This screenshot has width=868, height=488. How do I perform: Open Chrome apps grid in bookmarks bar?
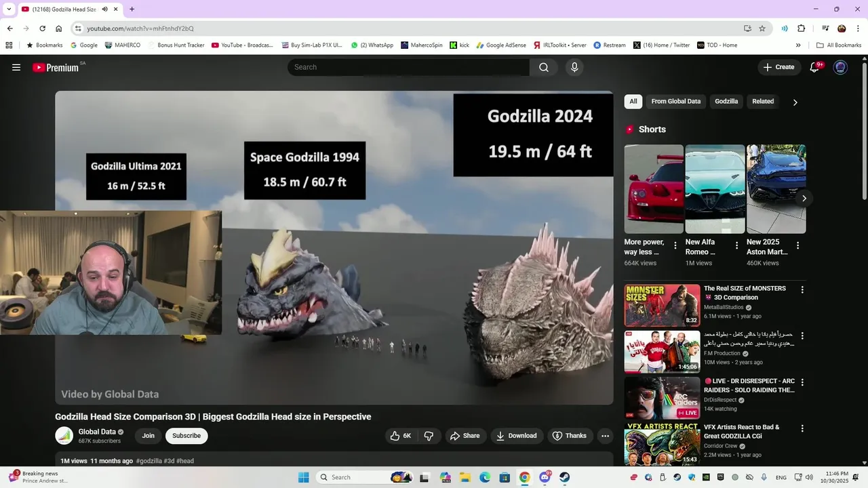click(x=9, y=45)
